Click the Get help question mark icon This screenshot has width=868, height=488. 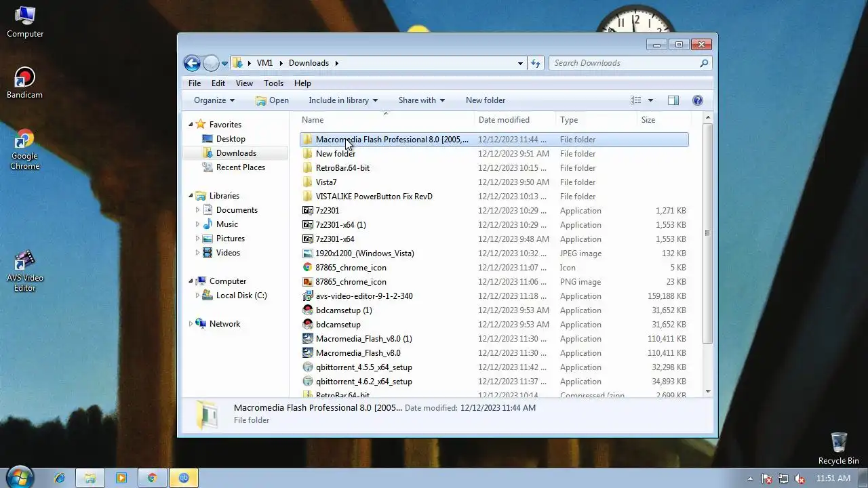tap(698, 100)
